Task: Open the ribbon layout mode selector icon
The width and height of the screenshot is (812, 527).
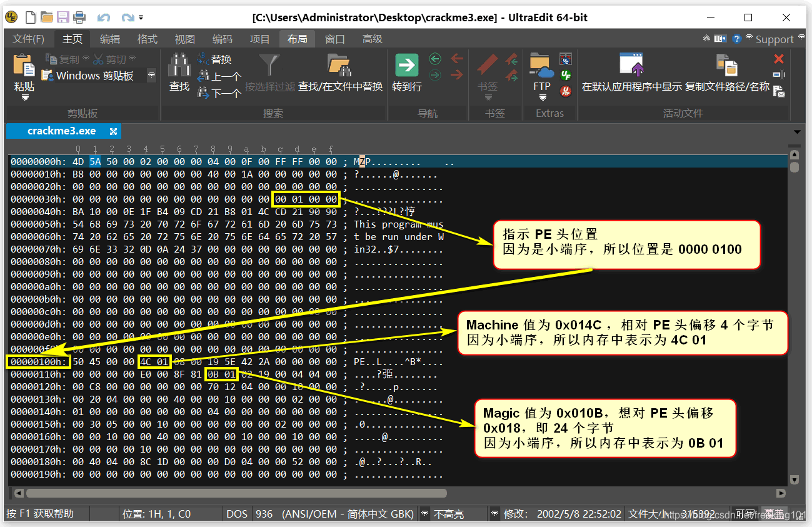Action: click(x=721, y=38)
